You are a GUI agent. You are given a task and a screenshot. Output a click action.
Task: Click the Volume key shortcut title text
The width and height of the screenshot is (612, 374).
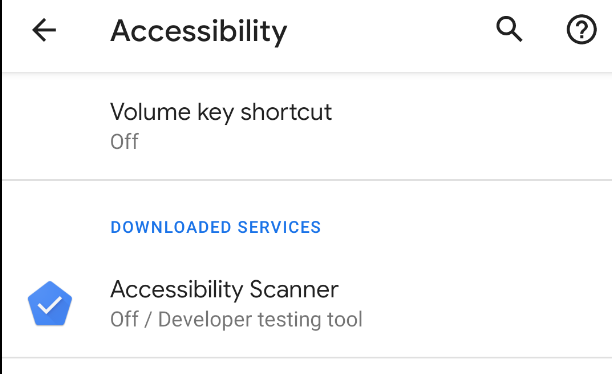(x=221, y=112)
